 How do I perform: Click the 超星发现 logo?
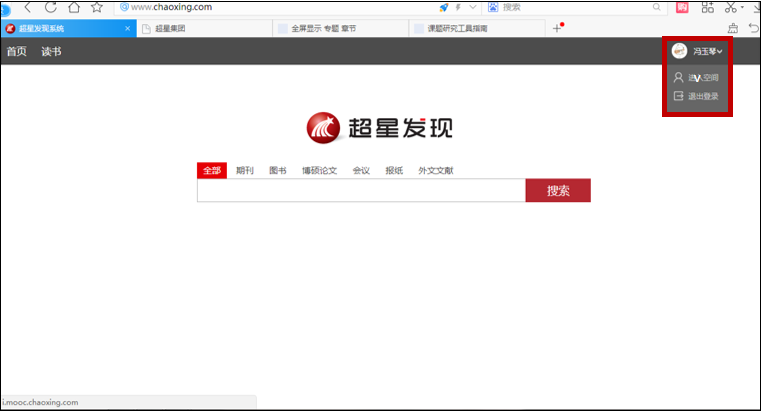(380, 128)
